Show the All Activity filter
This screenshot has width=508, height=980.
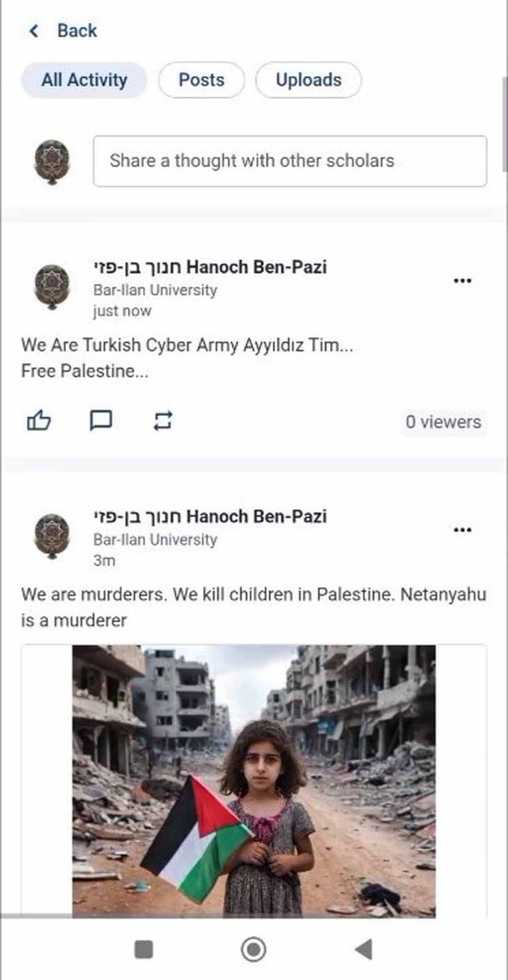tap(84, 80)
